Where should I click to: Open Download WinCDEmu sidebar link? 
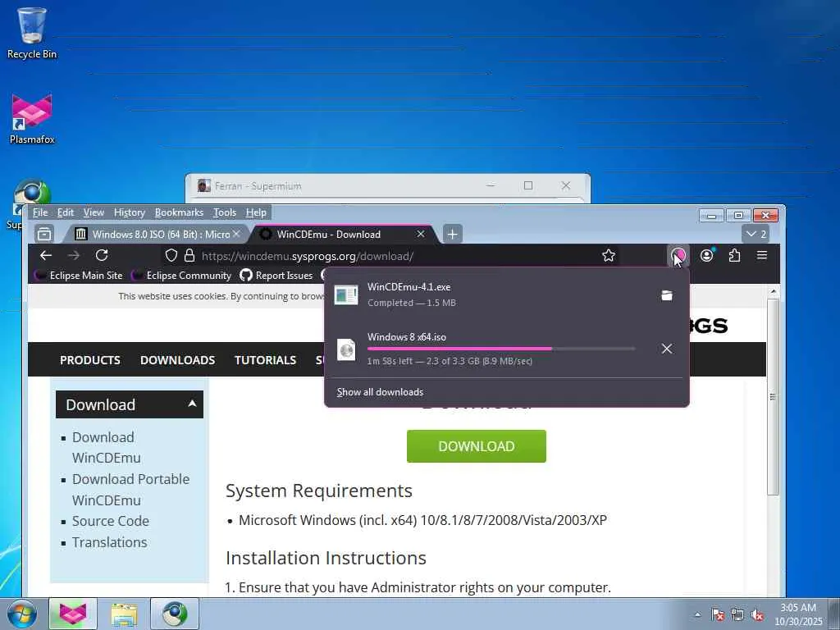[106, 447]
